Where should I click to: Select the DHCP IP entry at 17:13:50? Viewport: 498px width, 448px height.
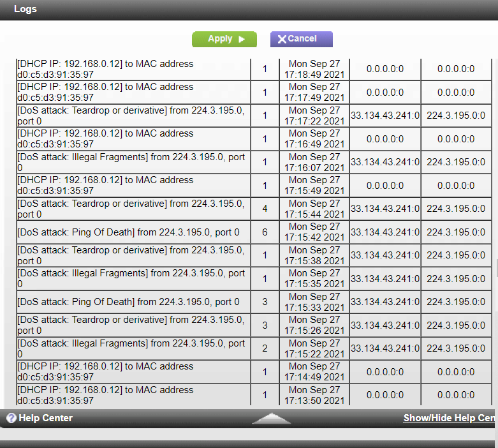tap(105, 395)
